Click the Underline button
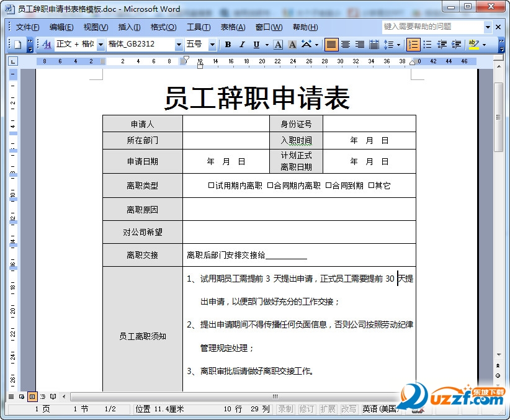 point(257,45)
